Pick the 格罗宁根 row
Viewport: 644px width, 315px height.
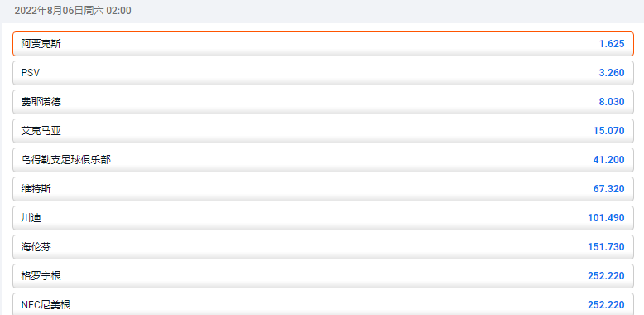point(323,276)
